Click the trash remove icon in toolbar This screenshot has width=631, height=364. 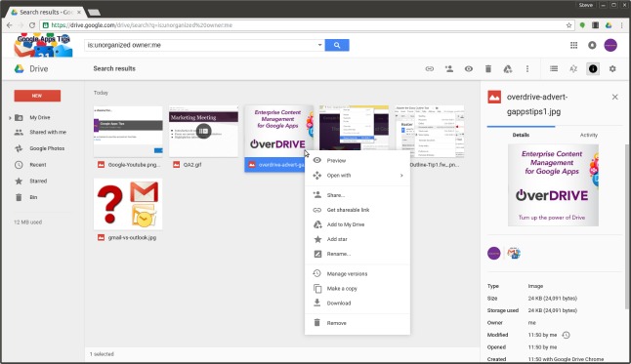click(488, 68)
